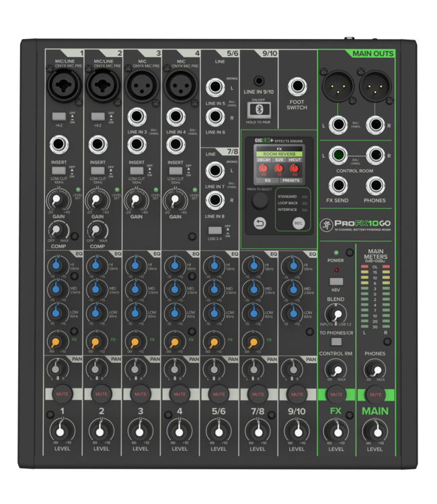The height and width of the screenshot is (504, 437).
Task: Click the DECAY dial on FX screen
Action: pyautogui.click(x=264, y=168)
